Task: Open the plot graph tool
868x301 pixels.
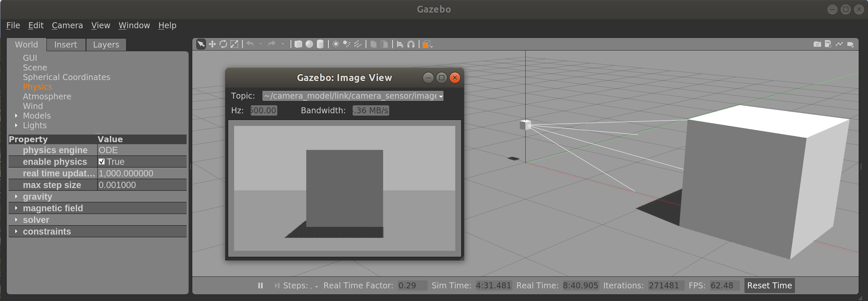Action: 839,44
